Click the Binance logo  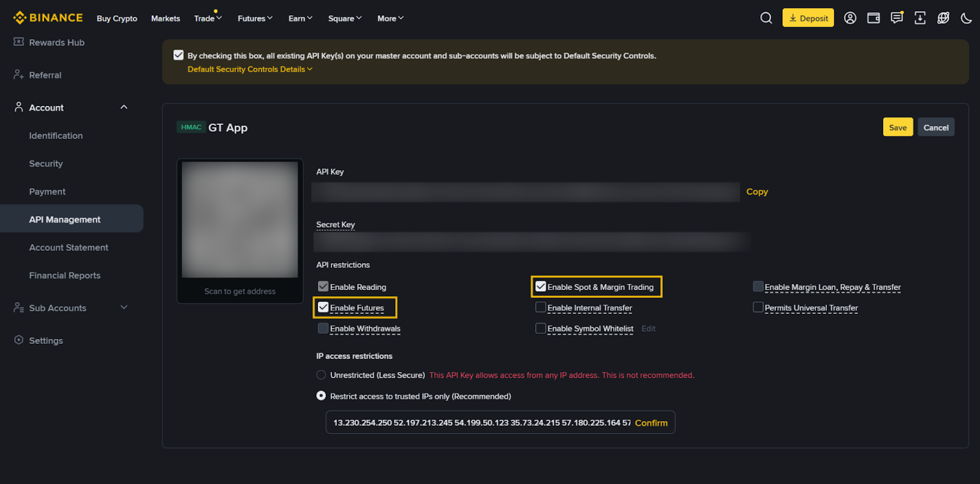pos(48,18)
